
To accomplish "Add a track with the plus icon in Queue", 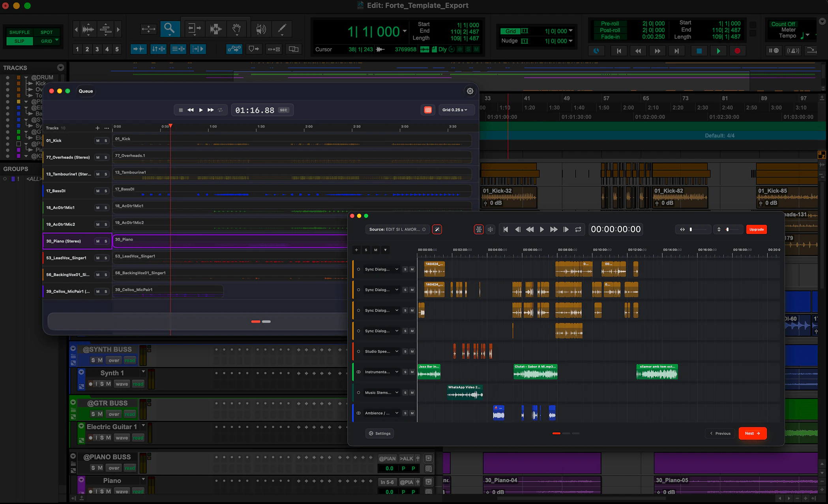I will coord(97,128).
